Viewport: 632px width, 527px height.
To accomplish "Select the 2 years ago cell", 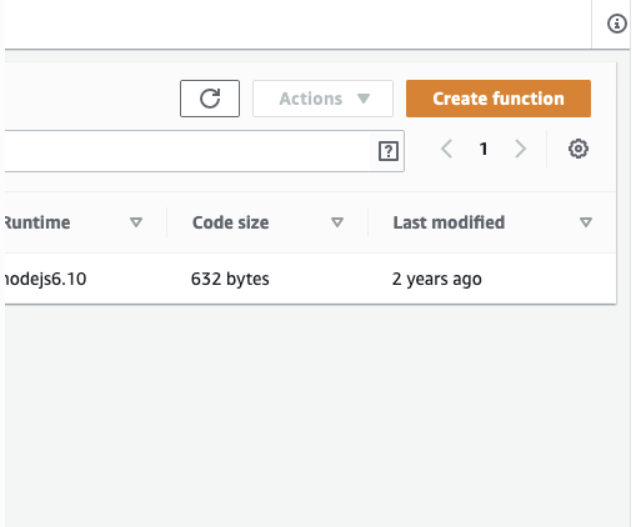I will 437,279.
